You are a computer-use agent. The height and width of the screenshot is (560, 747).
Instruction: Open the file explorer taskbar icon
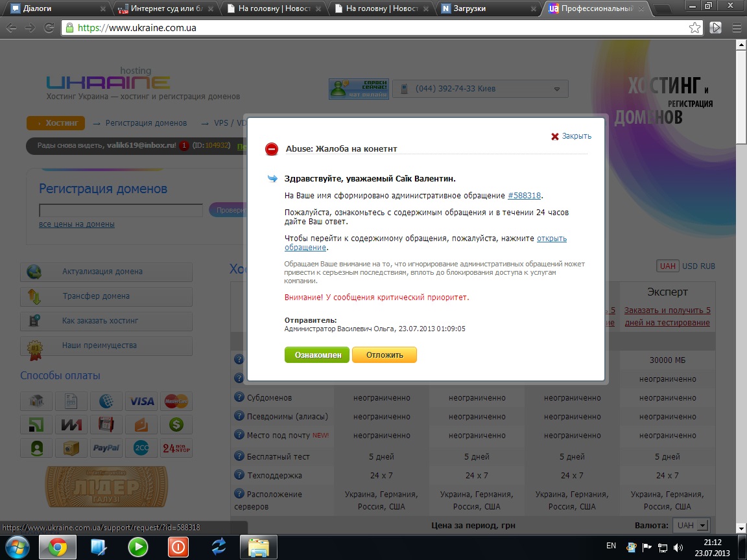(x=259, y=547)
